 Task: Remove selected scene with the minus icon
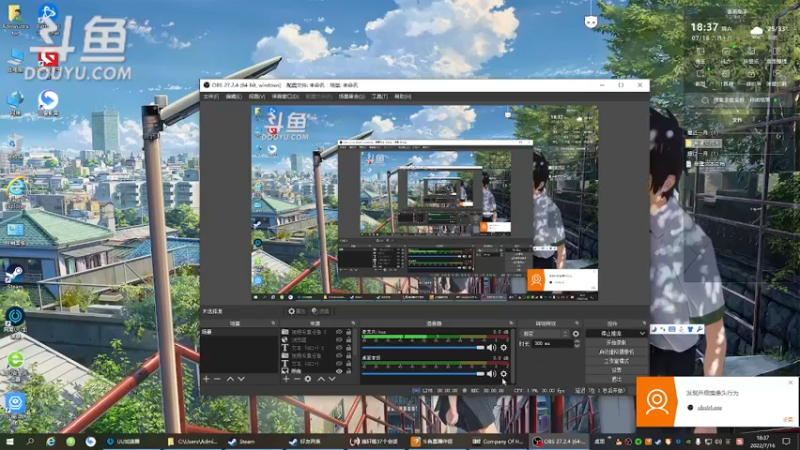(217, 379)
